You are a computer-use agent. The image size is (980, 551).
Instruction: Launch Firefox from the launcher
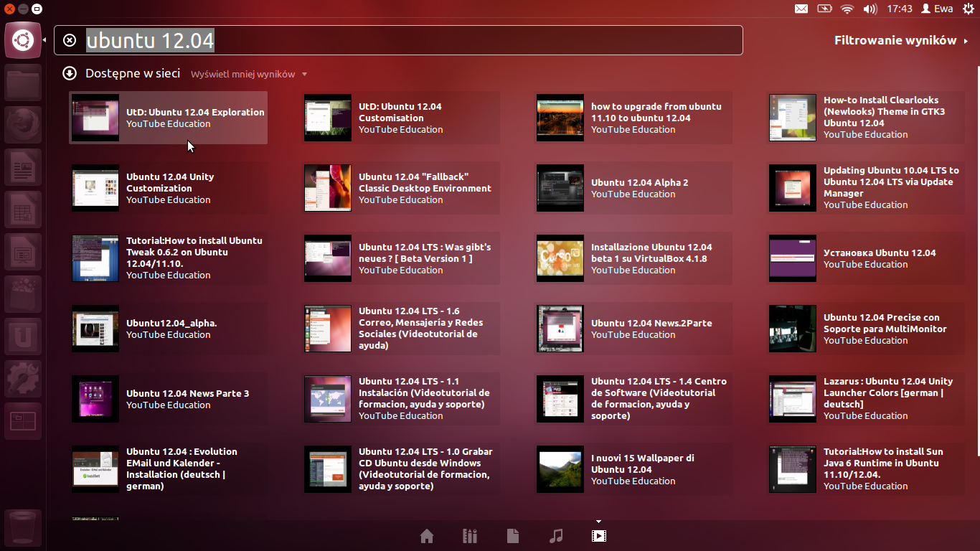(x=23, y=126)
